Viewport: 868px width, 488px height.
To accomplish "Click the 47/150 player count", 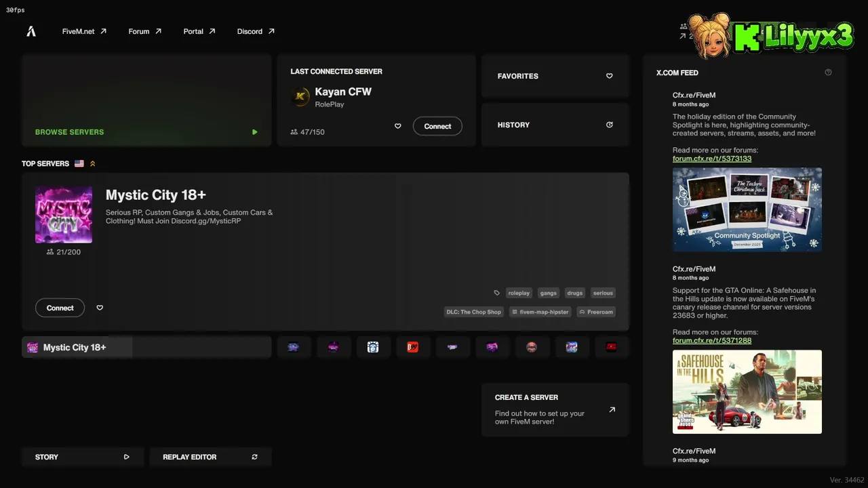I will (307, 132).
